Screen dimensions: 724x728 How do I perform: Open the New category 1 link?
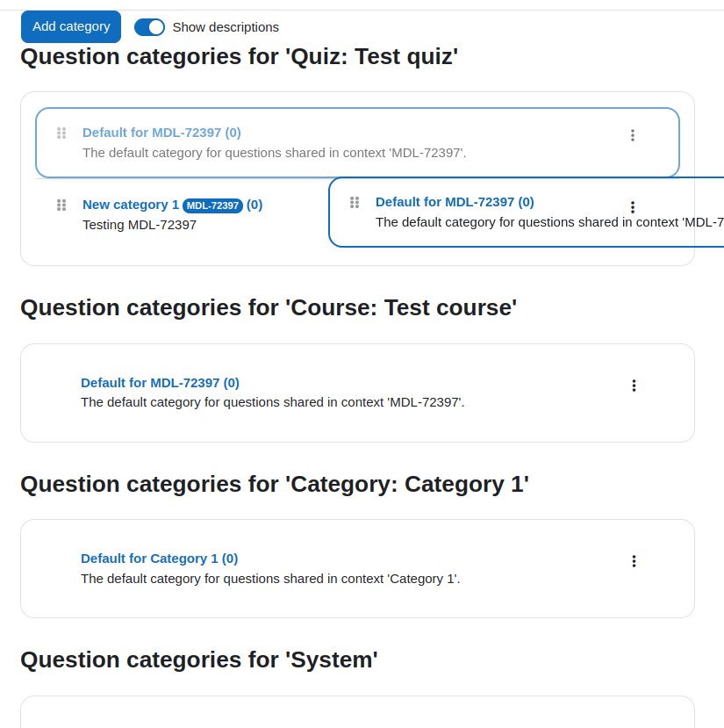point(131,205)
